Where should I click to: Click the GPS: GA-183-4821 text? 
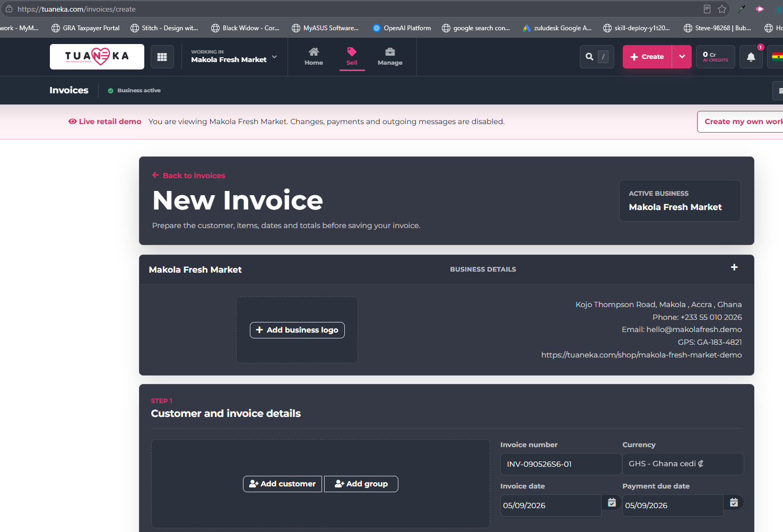point(710,342)
